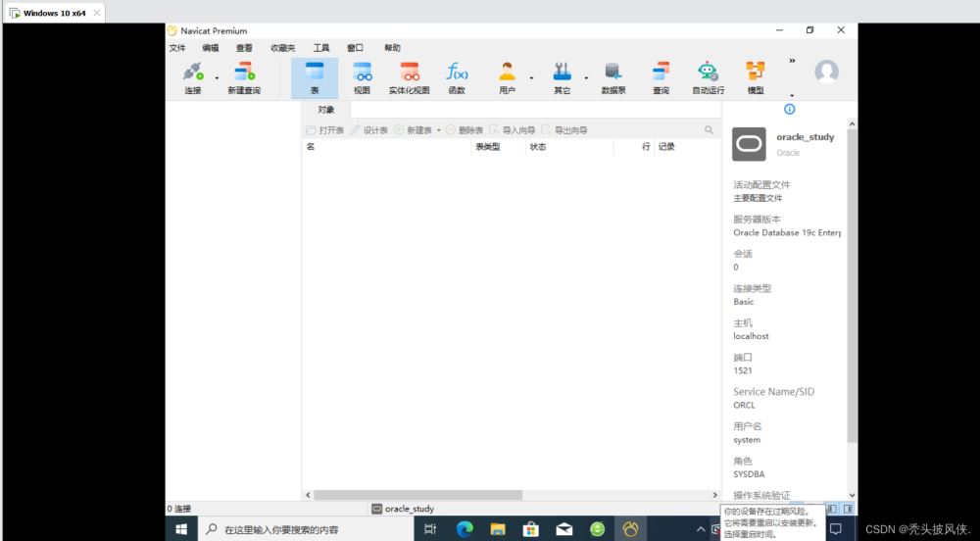This screenshot has height=541, width=980.
Task: Click the user avatar profile icon
Action: click(x=826, y=72)
